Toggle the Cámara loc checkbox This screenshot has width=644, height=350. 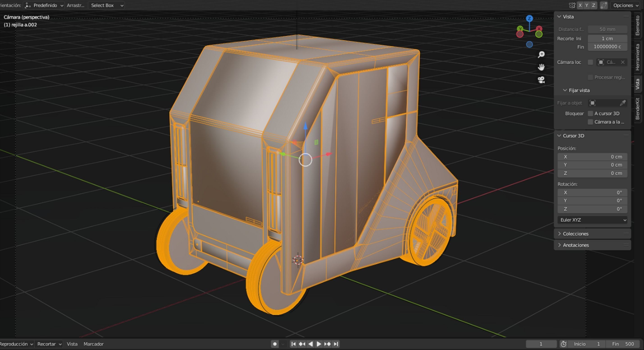[x=590, y=62]
